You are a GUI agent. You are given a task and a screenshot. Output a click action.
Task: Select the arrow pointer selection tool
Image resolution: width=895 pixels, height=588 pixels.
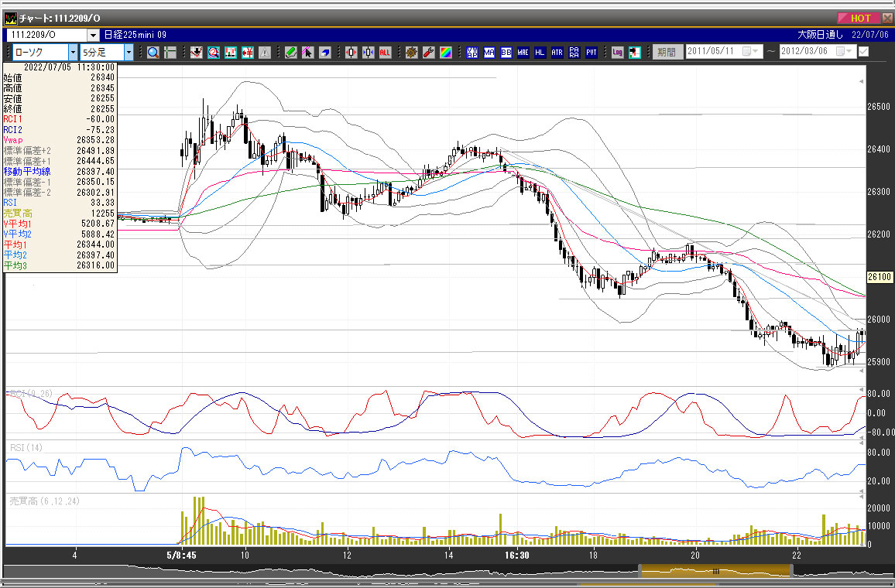(308, 53)
